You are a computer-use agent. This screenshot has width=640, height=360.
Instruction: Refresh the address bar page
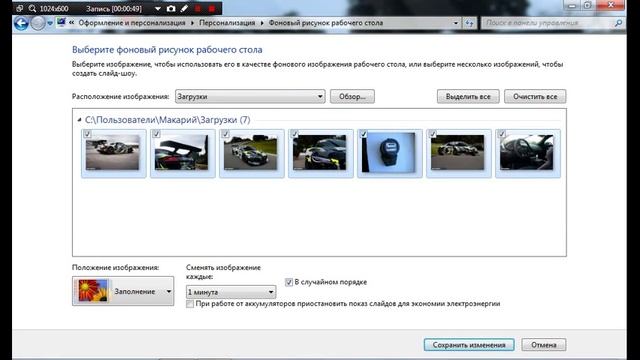click(469, 23)
